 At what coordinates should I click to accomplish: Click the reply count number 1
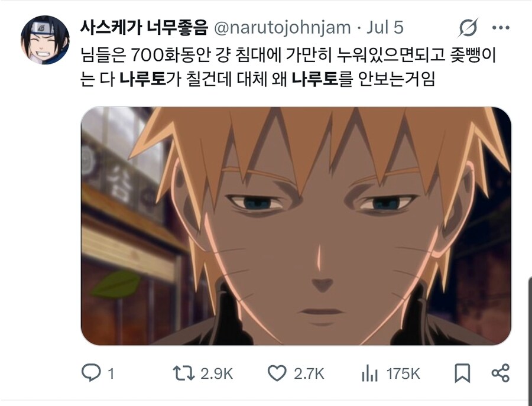(111, 373)
